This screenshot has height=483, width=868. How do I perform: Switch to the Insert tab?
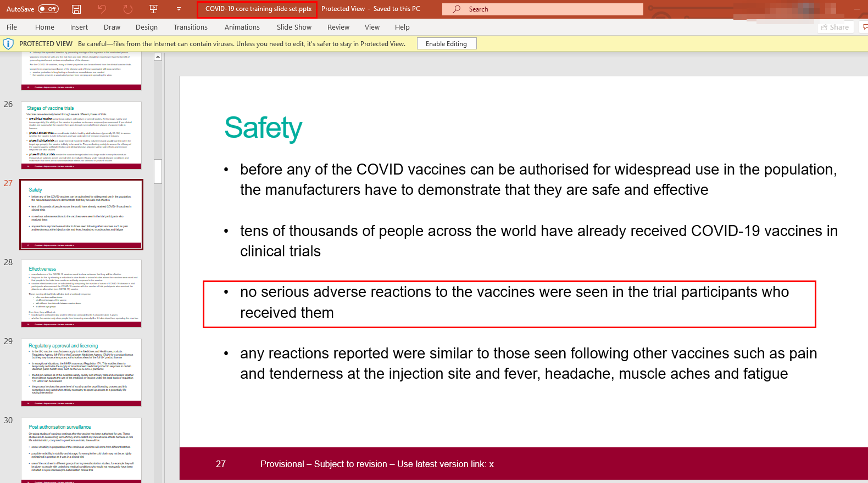point(79,27)
